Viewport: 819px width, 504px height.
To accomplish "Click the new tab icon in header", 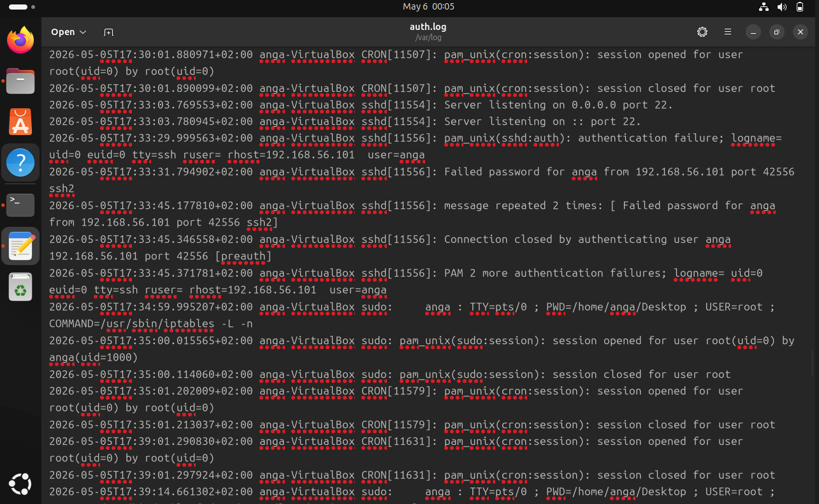I will click(108, 32).
